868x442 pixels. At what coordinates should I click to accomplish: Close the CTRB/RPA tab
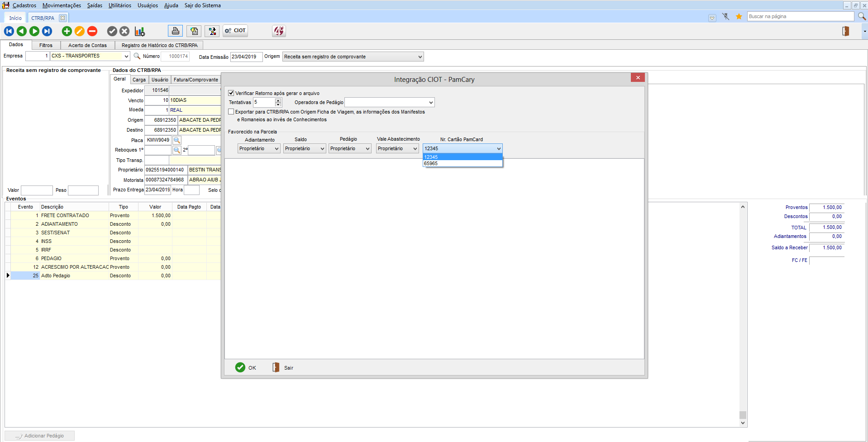tap(63, 18)
